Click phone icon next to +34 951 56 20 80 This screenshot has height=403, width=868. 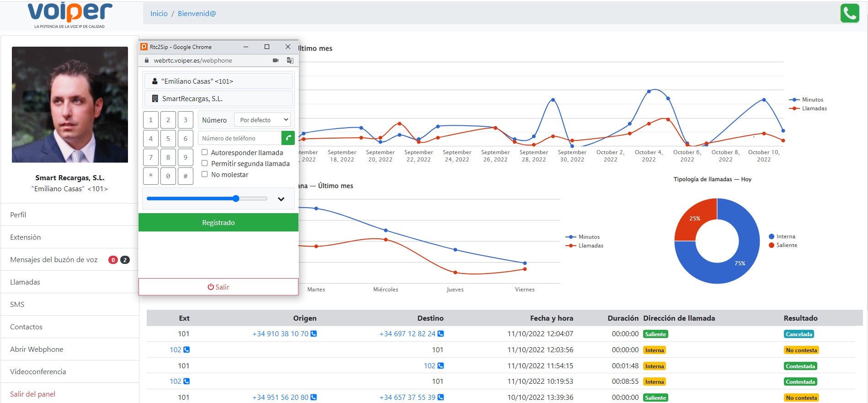pos(314,398)
